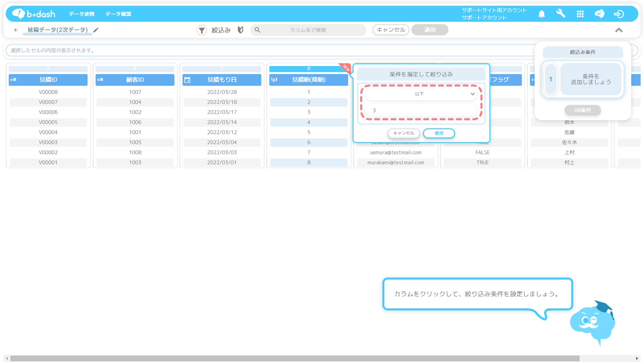Open the wrench settings icon
This screenshot has width=644, height=362.
click(561, 14)
